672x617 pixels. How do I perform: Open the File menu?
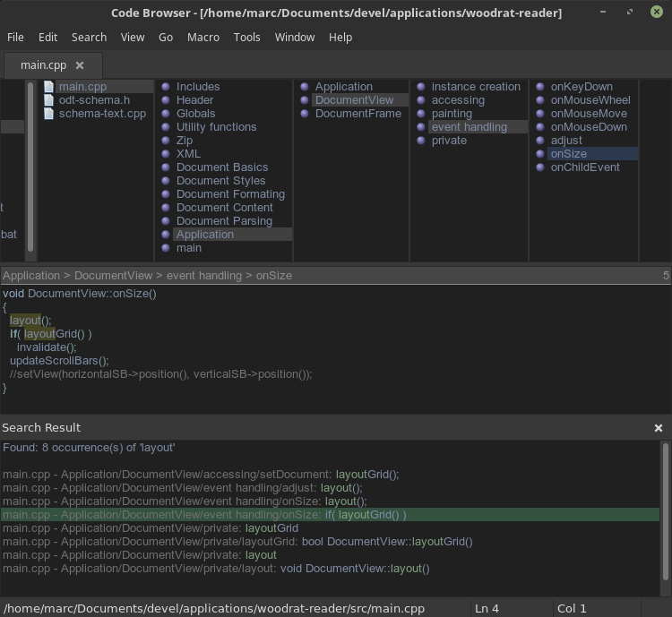15,38
